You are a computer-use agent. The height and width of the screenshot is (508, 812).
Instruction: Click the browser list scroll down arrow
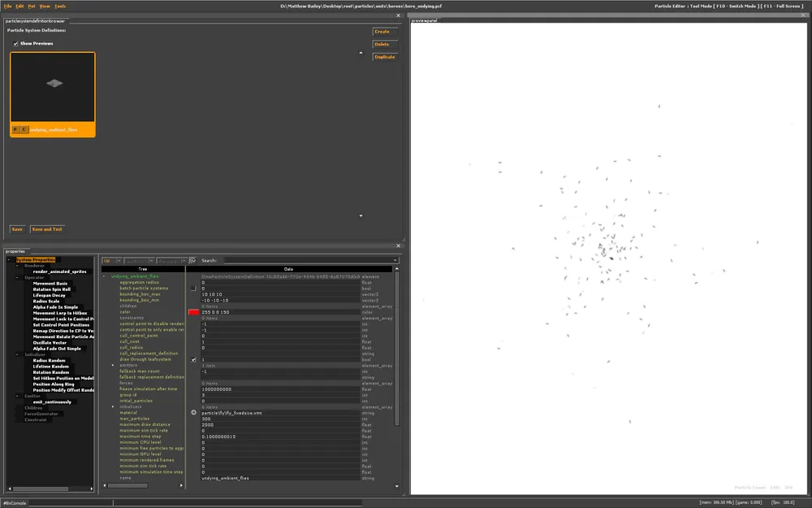coord(361,216)
